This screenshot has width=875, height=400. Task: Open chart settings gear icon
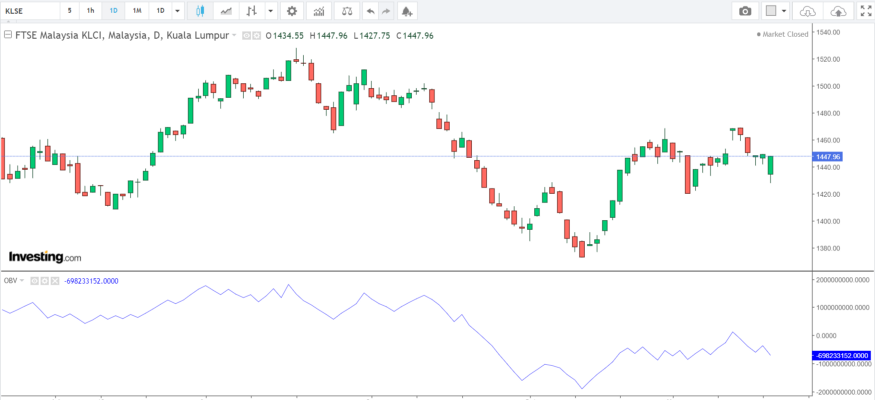pos(291,11)
